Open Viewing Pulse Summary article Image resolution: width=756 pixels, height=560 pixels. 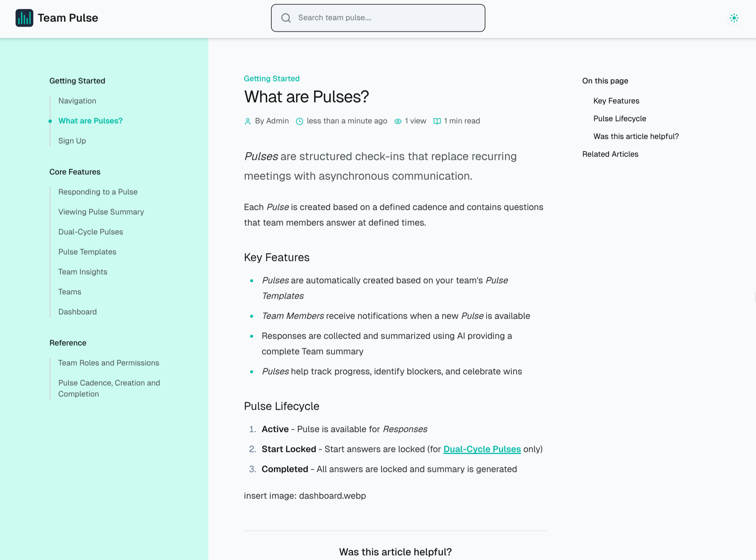[101, 212]
